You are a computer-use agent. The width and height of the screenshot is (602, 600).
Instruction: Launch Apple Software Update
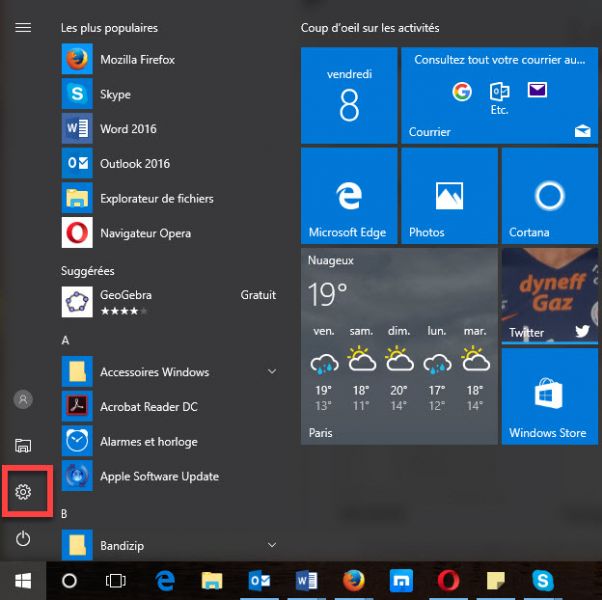pyautogui.click(x=169, y=476)
